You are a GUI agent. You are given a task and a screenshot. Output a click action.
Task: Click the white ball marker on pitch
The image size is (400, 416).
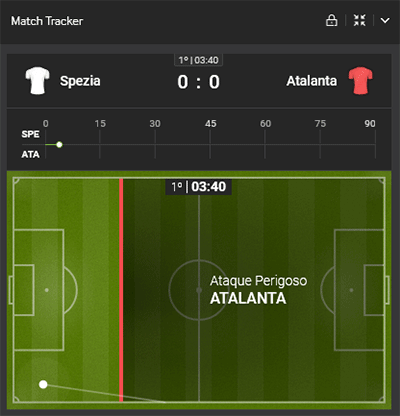[43, 384]
